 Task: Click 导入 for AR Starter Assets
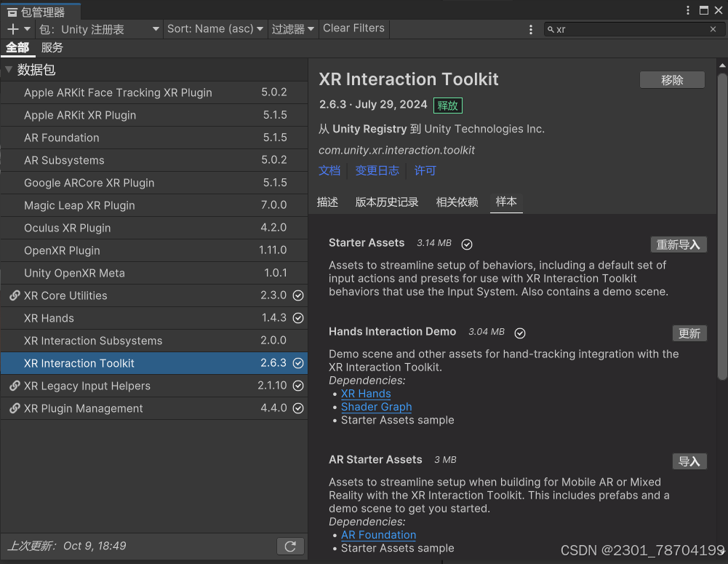click(689, 461)
